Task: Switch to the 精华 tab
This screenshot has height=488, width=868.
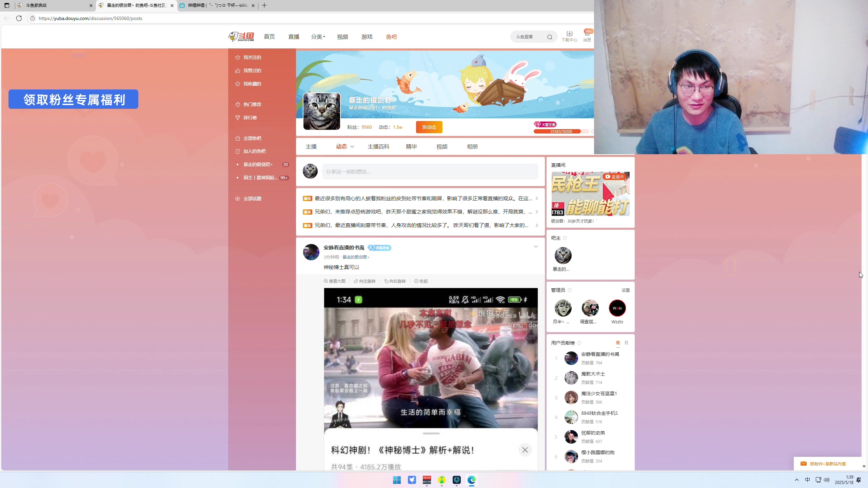Action: point(411,147)
